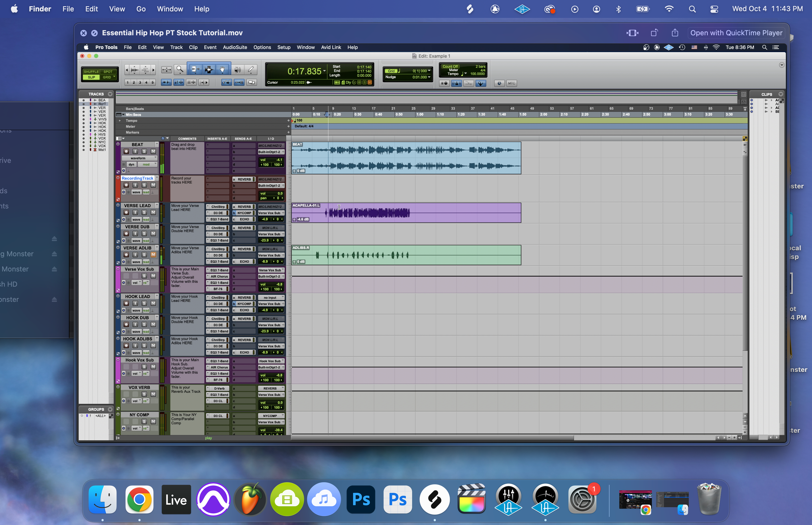Open Splice app in the Dock
The height and width of the screenshot is (525, 812).
[x=434, y=499]
